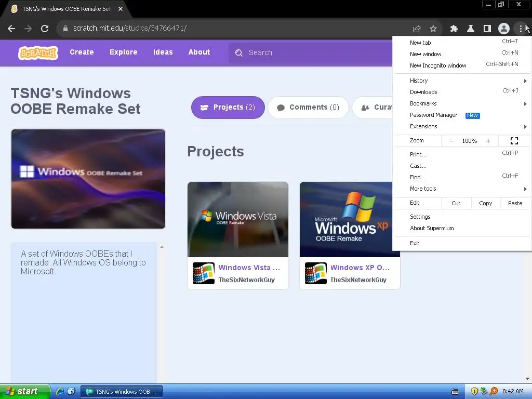This screenshot has height=399, width=532.
Task: Open Password Manager menu item
Action: 462,115
